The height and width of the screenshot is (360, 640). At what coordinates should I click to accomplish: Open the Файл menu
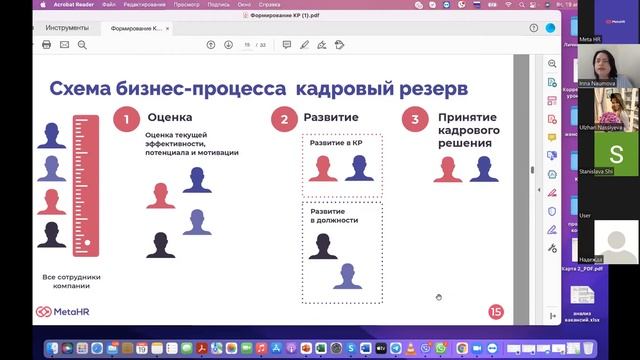[109, 4]
